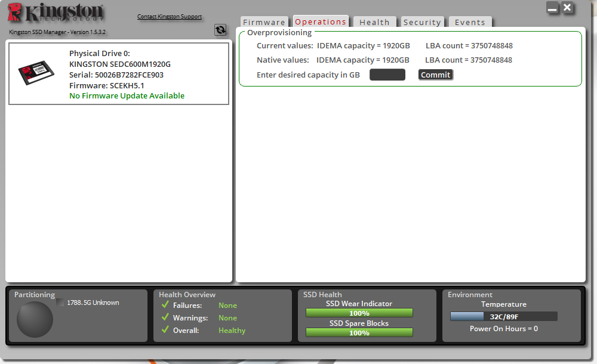Click the Warnings green checkmark icon
This screenshot has width=597, height=364.
click(x=165, y=317)
